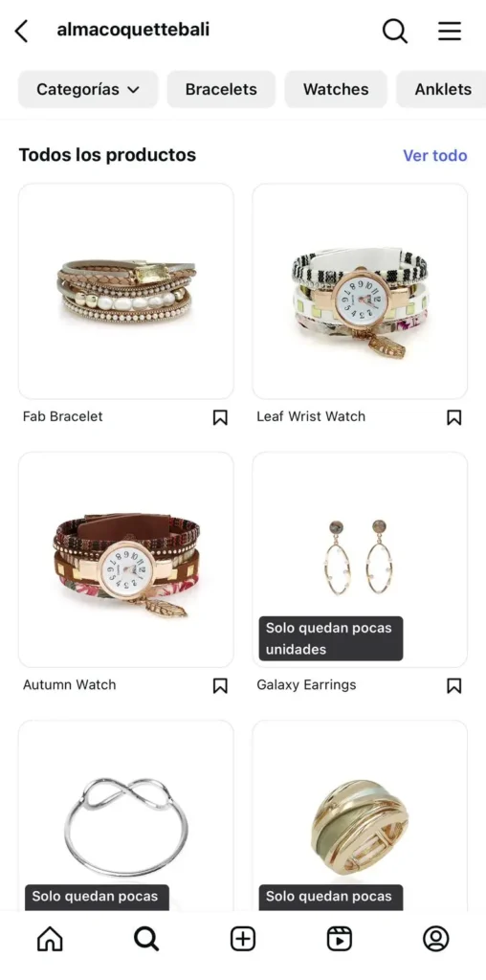
Task: Select the Watches filter tab
Action: pyautogui.click(x=336, y=89)
